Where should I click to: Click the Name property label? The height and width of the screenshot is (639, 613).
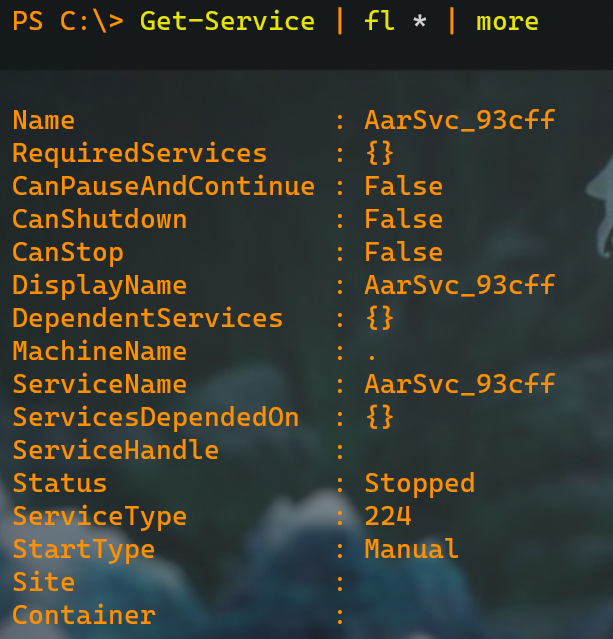point(44,120)
